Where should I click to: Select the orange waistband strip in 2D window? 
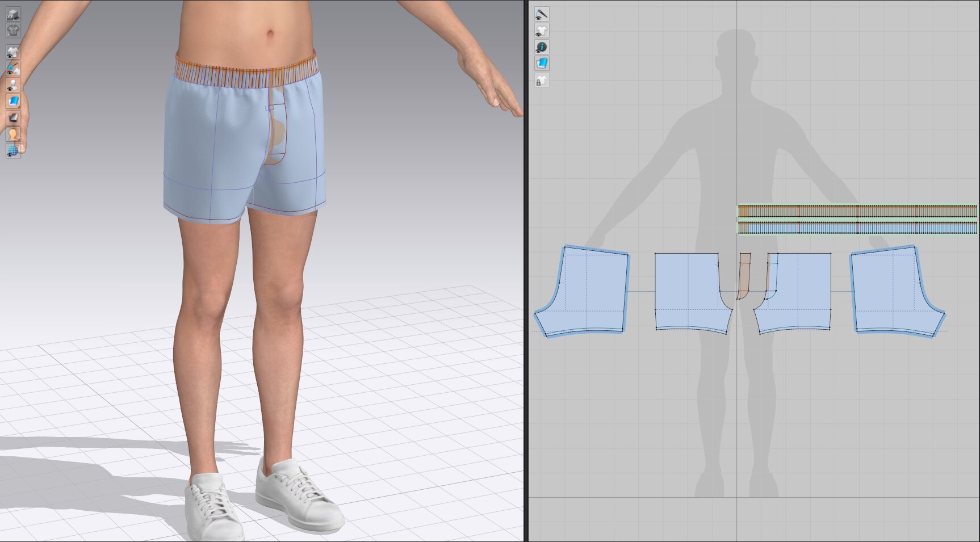(857, 212)
